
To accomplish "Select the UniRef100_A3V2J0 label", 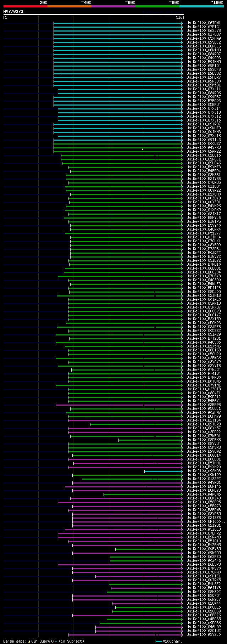I will click(204, 635).
